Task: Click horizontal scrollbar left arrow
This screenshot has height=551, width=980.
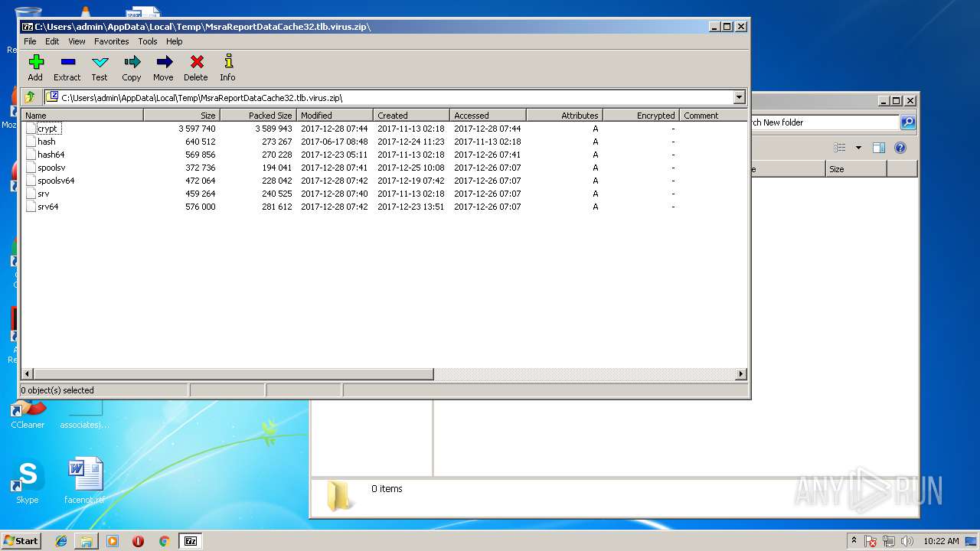Action: click(28, 374)
